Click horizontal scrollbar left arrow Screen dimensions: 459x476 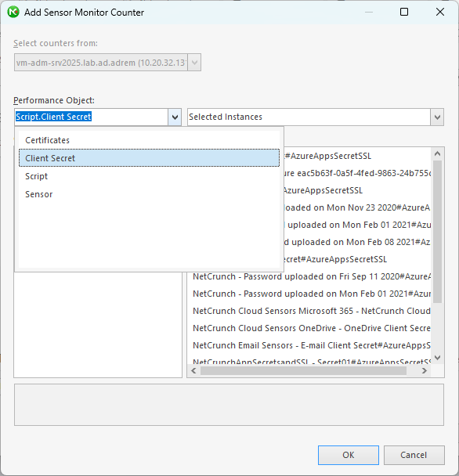[193, 370]
